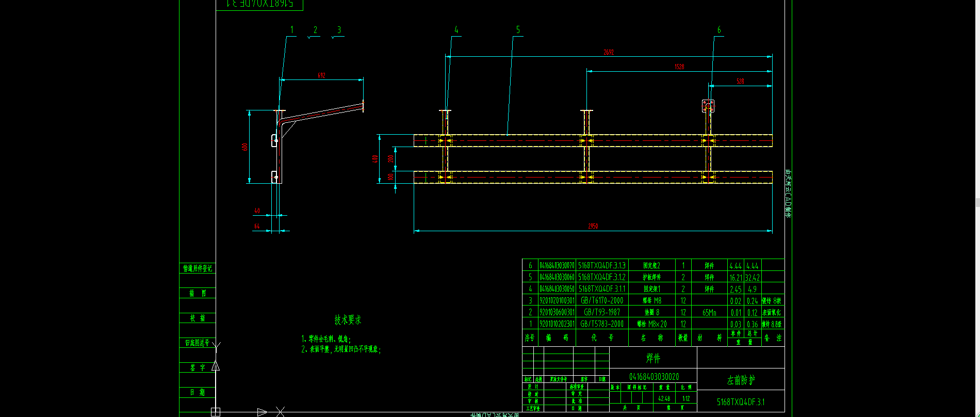Select the weight value 42.48

click(x=664, y=398)
